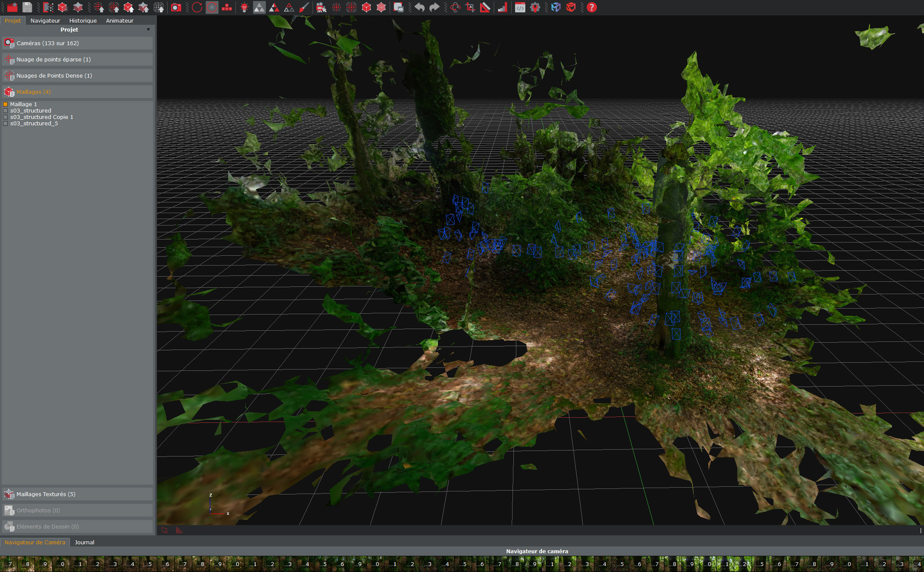Click the redo arrow icon
This screenshot has width=924, height=572.
[434, 7]
